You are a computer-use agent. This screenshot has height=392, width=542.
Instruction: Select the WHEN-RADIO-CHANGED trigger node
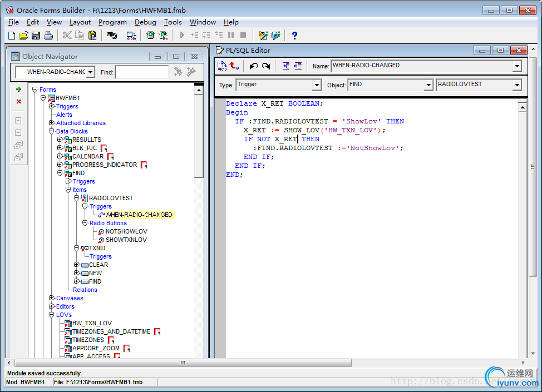pos(139,215)
